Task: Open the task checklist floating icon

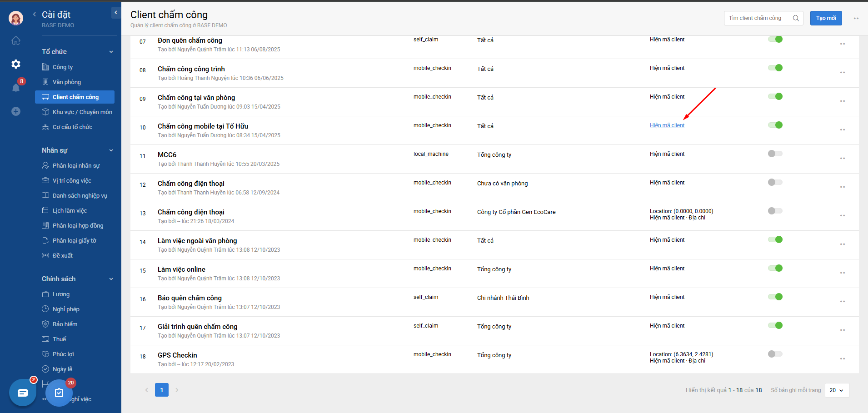Action: click(x=59, y=393)
